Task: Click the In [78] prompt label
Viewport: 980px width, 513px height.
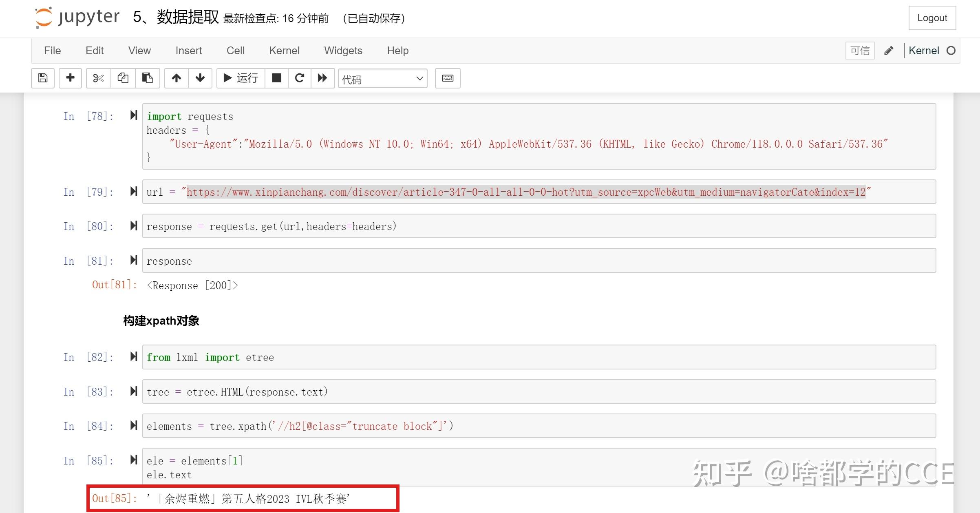Action: pyautogui.click(x=88, y=116)
